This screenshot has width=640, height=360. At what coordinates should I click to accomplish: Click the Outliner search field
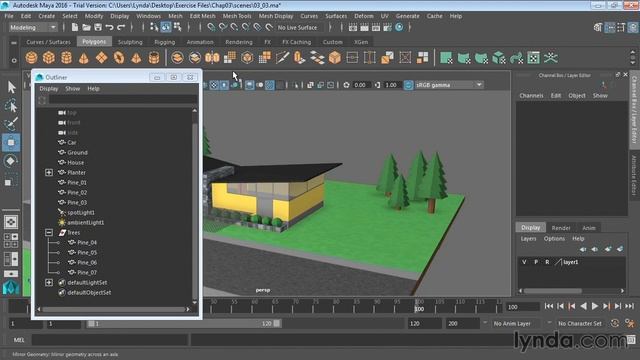click(123, 100)
